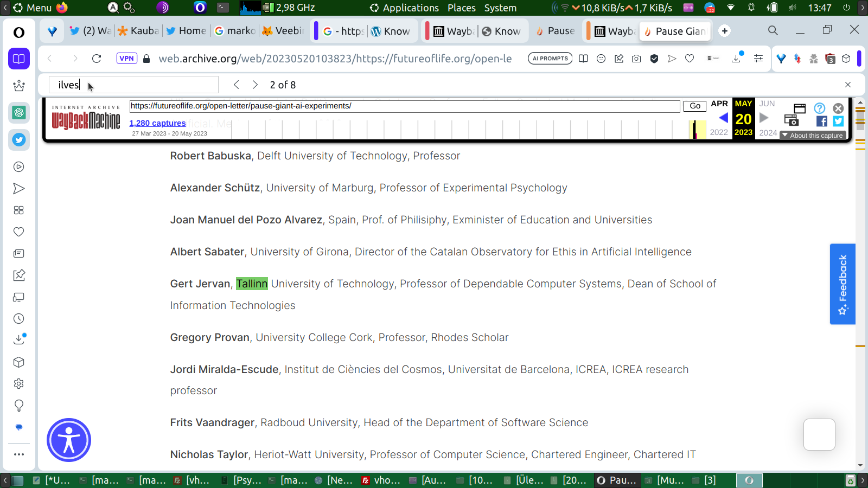Expand the sidebar three-dots more menu
The image size is (868, 488).
click(x=19, y=454)
